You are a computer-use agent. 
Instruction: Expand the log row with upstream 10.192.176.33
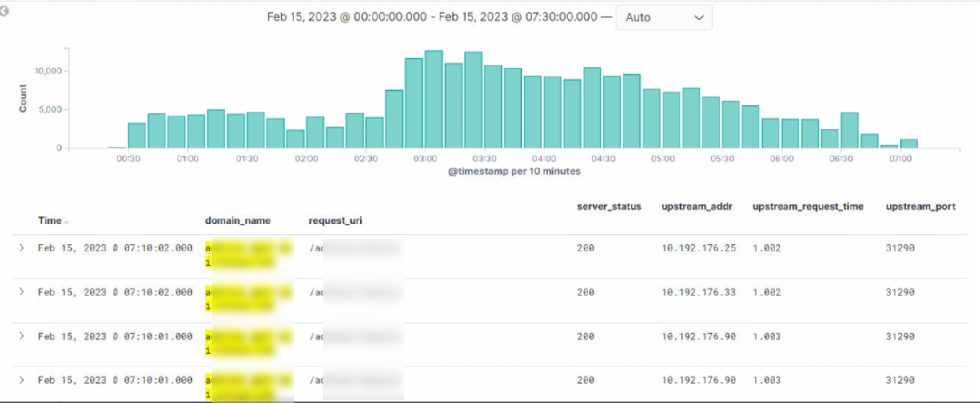click(22, 292)
